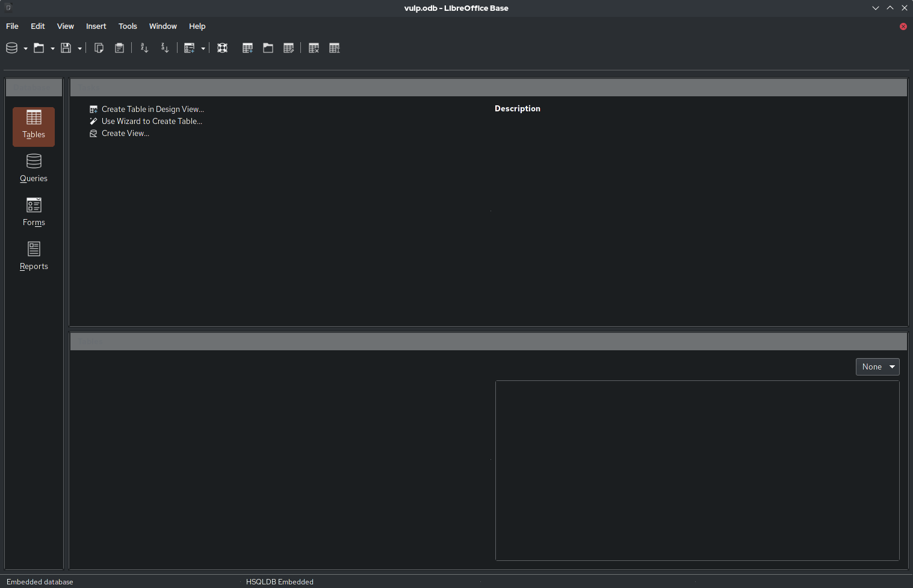Click the Paste toolbar icon
This screenshot has width=913, height=588.
click(x=120, y=48)
